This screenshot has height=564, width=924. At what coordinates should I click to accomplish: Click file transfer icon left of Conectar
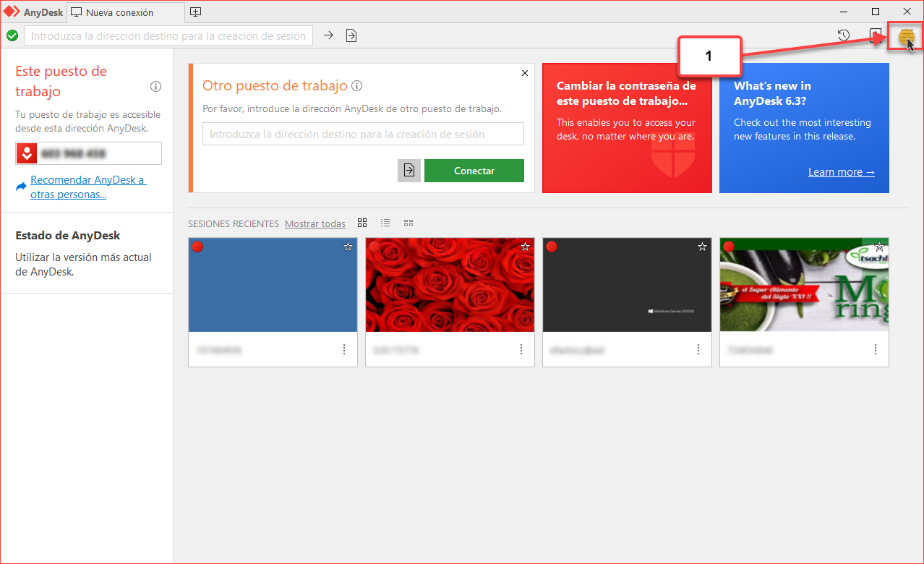(409, 171)
